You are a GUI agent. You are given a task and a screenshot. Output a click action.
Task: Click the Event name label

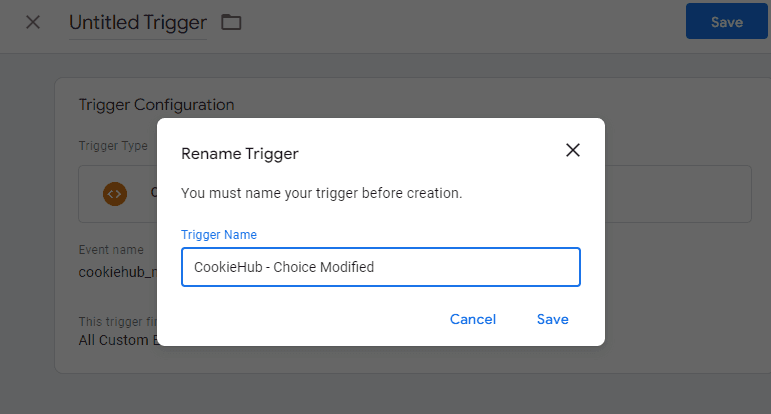[x=111, y=250]
